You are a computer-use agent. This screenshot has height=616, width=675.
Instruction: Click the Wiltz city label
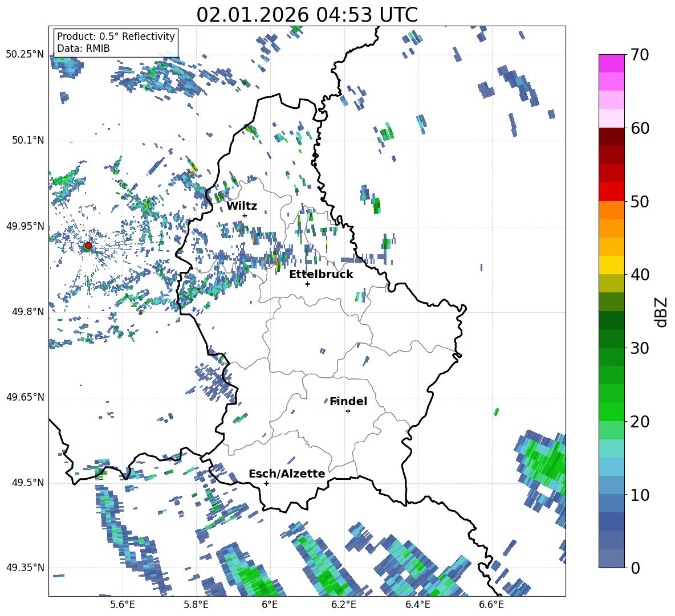[x=242, y=206]
